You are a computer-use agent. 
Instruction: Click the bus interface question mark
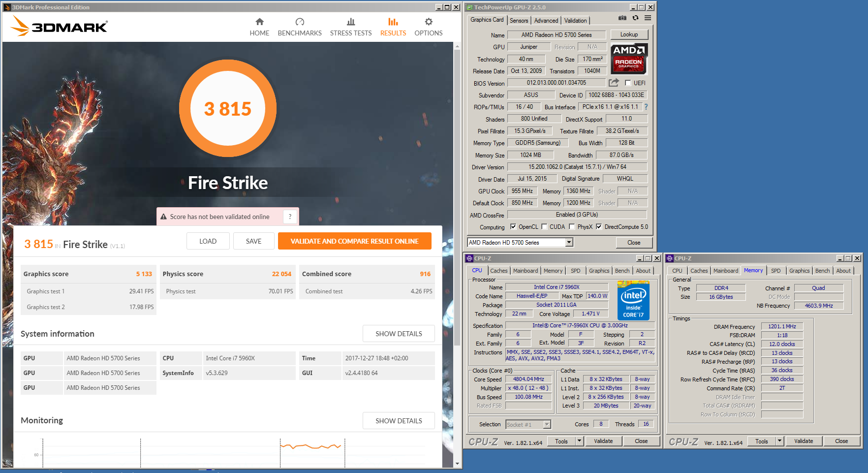[x=646, y=107]
